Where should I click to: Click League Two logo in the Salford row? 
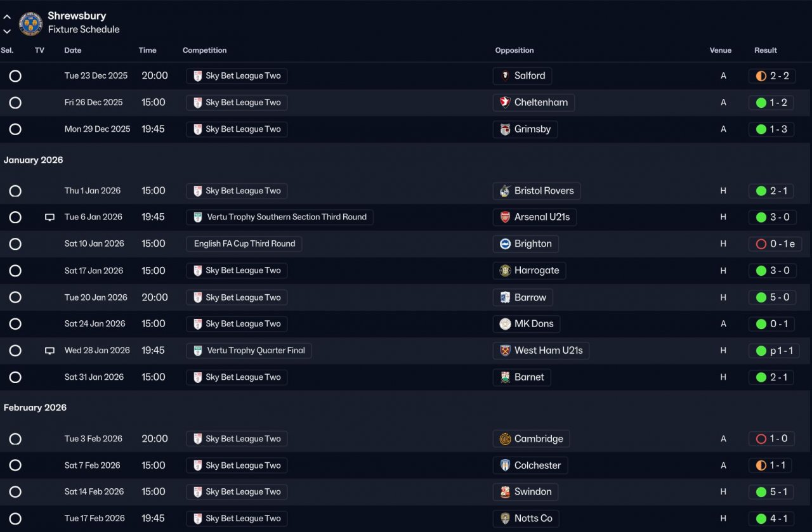point(197,76)
